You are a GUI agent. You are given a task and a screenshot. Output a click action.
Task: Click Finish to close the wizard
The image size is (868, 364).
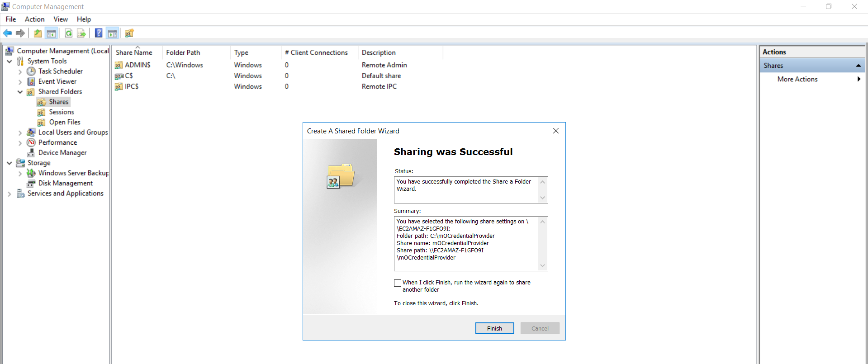(494, 328)
